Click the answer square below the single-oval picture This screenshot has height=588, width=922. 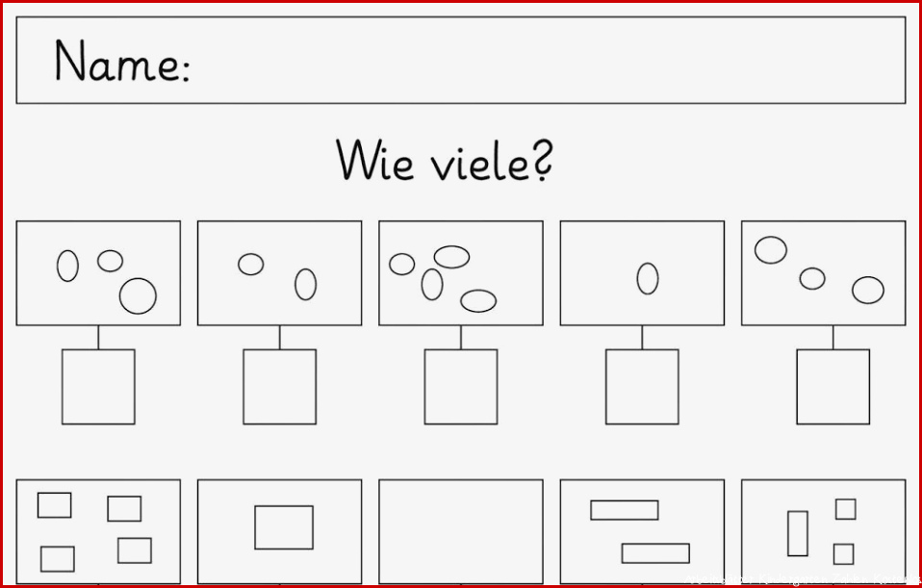[642, 387]
